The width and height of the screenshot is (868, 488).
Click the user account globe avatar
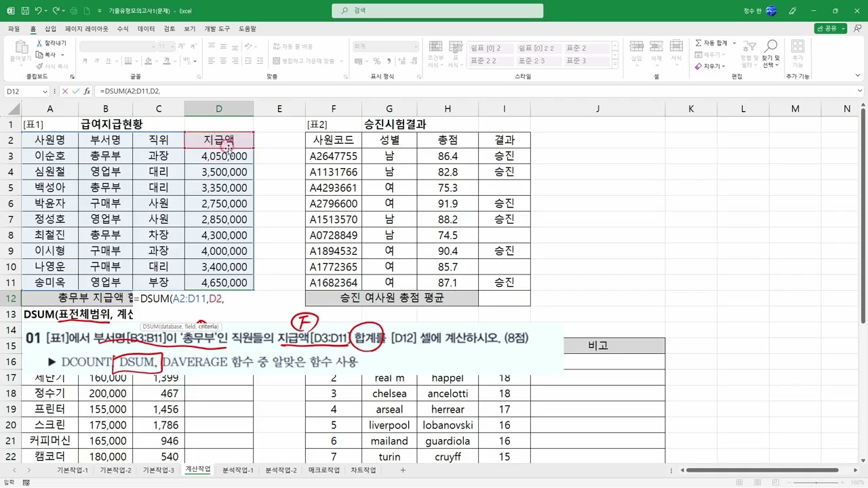point(771,11)
